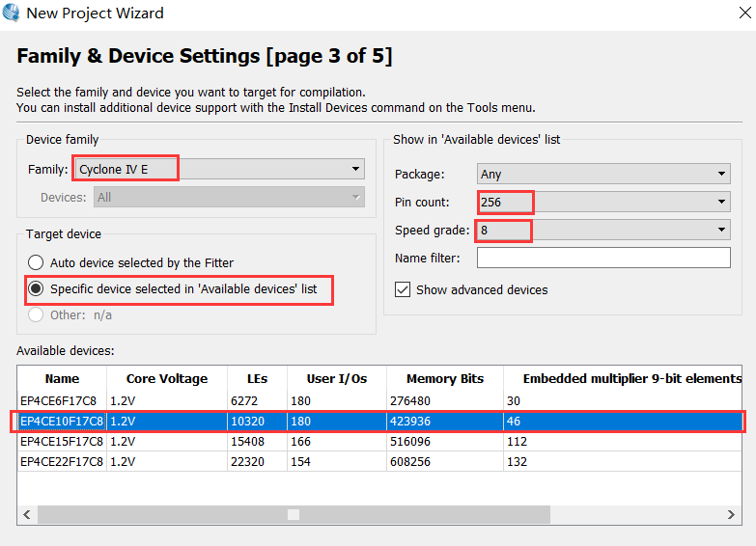Screen dimensions: 756x546
Task: Sort by the Core Voltage column header
Action: point(167,379)
